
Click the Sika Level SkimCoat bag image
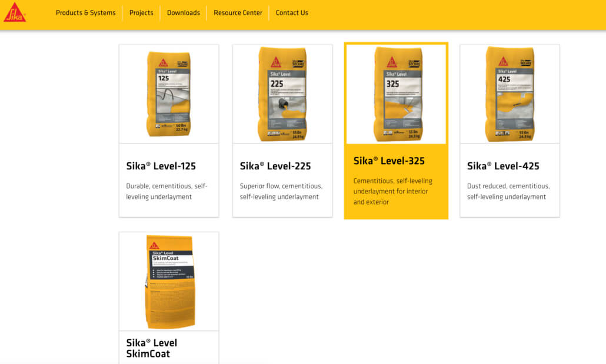pyautogui.click(x=169, y=280)
